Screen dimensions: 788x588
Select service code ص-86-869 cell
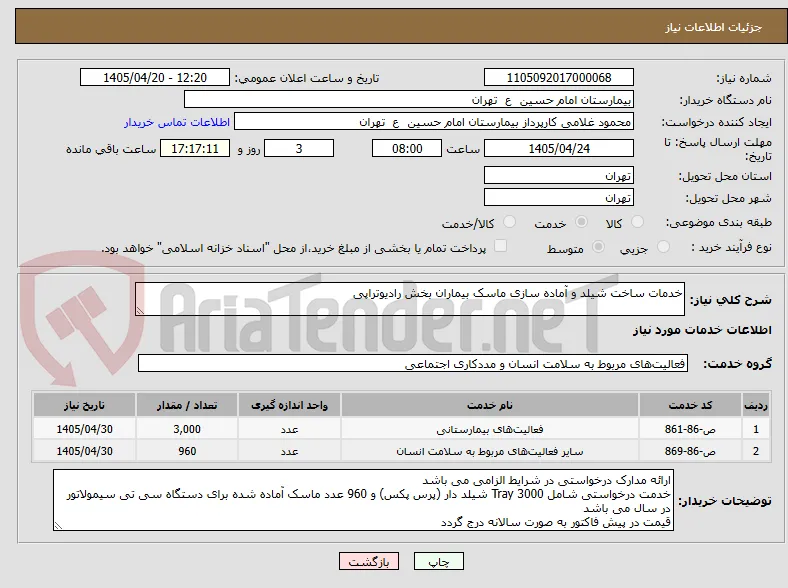(x=691, y=451)
